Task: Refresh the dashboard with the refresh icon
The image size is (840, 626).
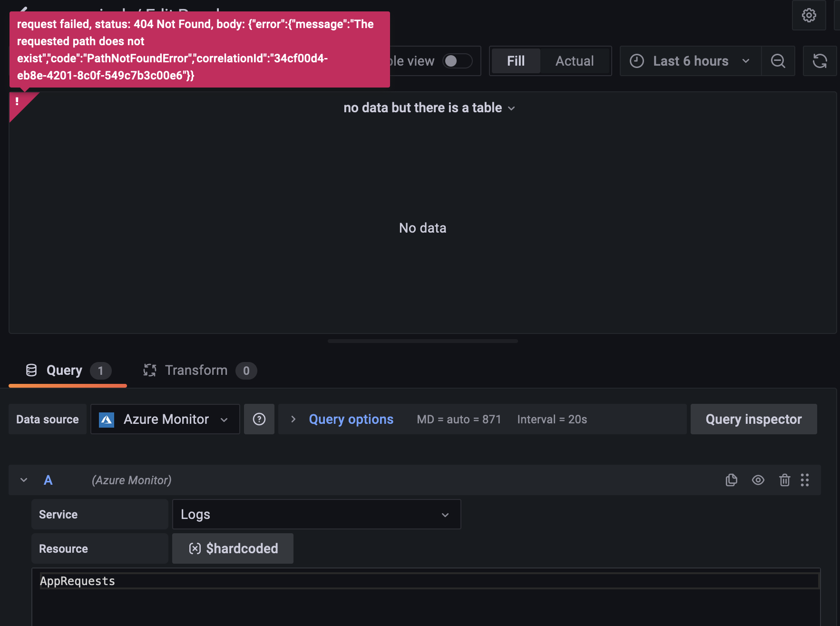Action: click(820, 61)
